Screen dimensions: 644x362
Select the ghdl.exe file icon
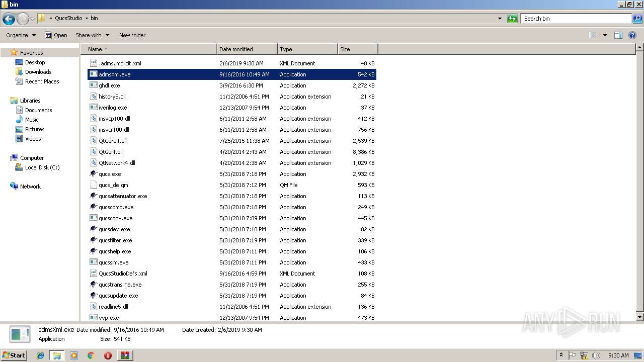pyautogui.click(x=93, y=85)
